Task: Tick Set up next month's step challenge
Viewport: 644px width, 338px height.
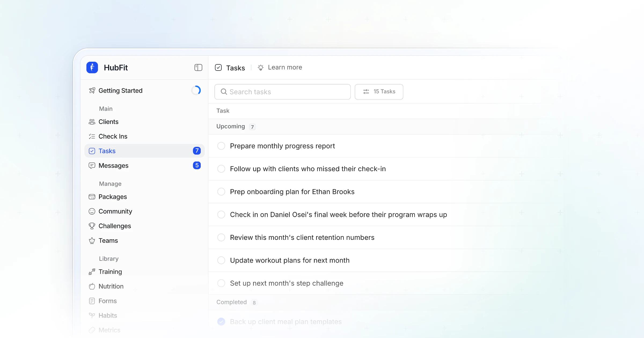Action: coord(221,283)
